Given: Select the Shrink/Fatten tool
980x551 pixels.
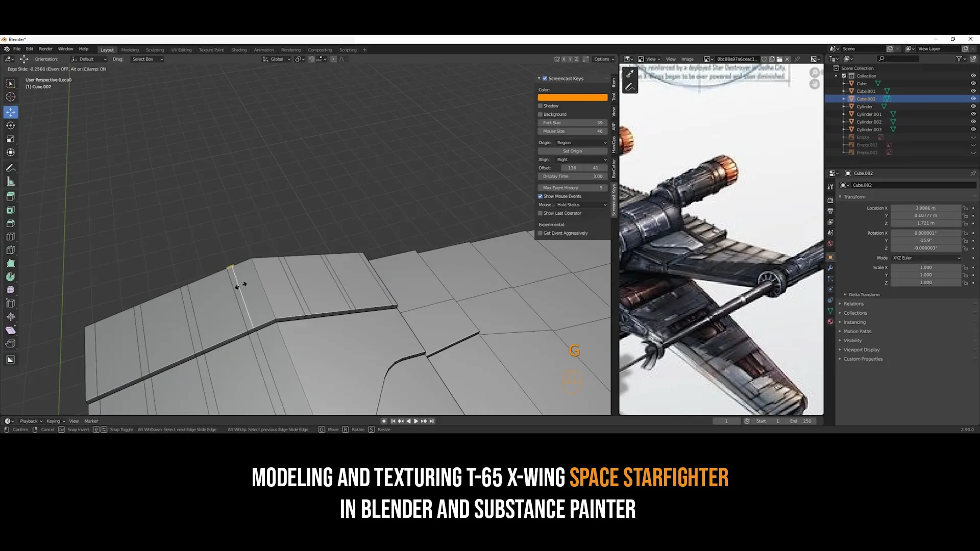Looking at the screenshot, I should 11,317.
